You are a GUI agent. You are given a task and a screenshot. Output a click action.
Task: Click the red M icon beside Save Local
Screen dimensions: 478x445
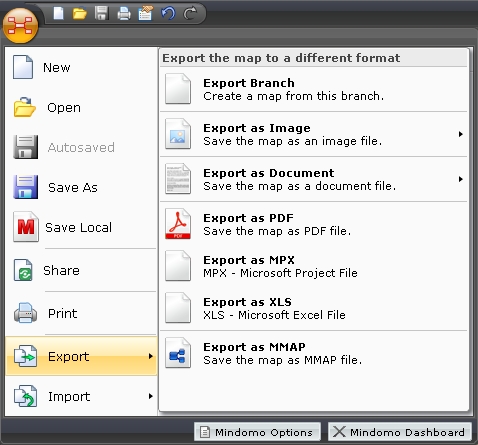click(26, 227)
